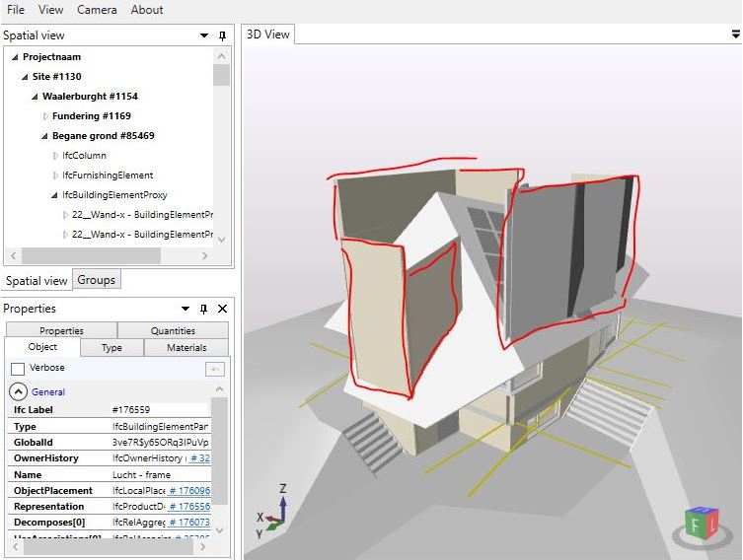Follow the Decomposes[0] #176073 link

click(x=189, y=523)
